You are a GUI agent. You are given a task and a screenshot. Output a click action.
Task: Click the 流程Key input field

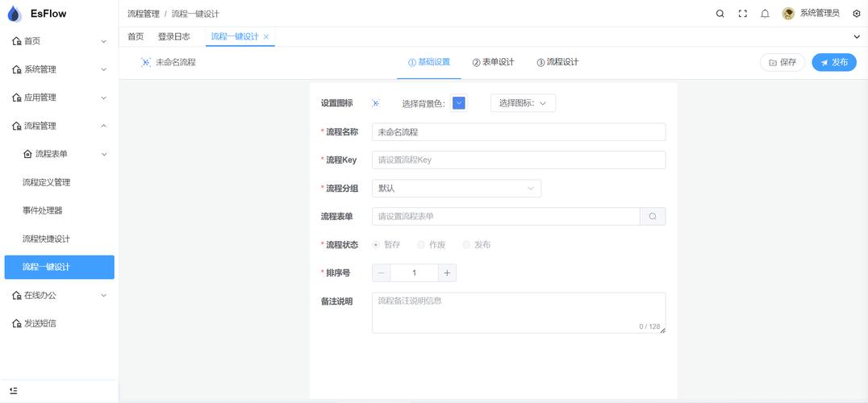pos(519,160)
